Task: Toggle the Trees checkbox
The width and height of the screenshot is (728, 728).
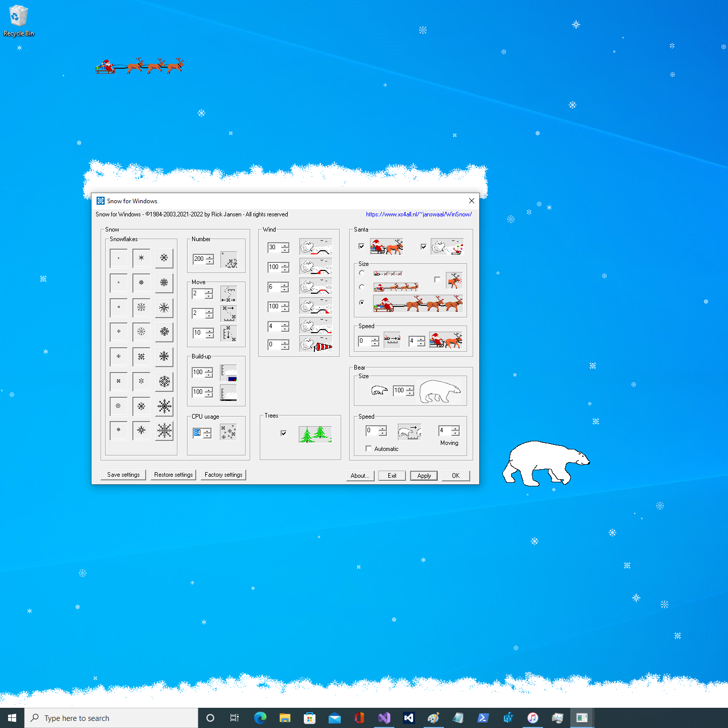Action: tap(284, 433)
